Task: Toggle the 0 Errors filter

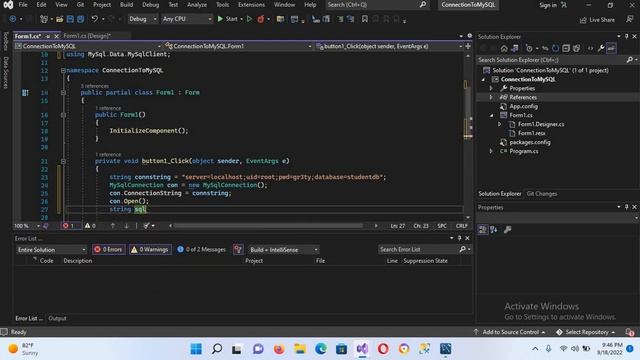Action: click(109, 249)
